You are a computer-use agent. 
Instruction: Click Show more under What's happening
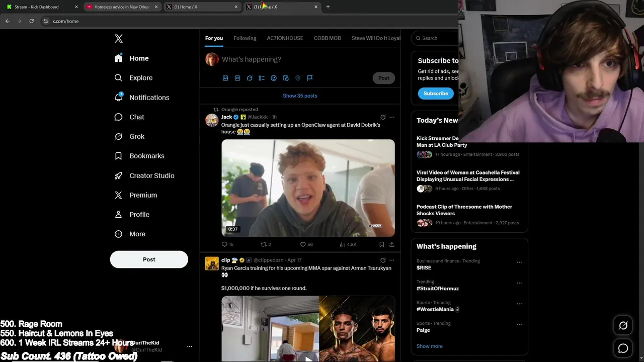click(x=430, y=346)
